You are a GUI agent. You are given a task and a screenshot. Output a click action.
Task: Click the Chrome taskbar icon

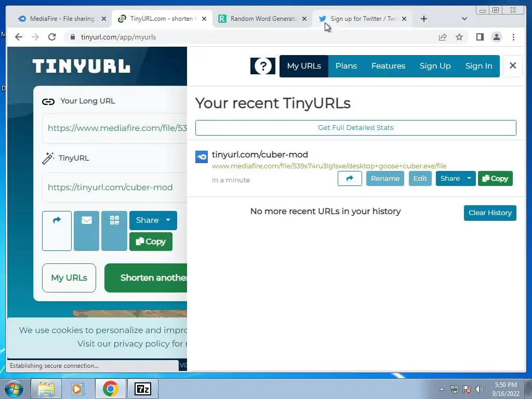click(x=110, y=389)
